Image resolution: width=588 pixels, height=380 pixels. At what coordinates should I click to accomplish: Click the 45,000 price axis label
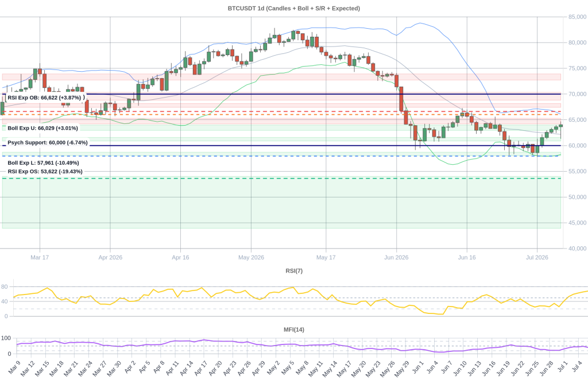coord(578,223)
